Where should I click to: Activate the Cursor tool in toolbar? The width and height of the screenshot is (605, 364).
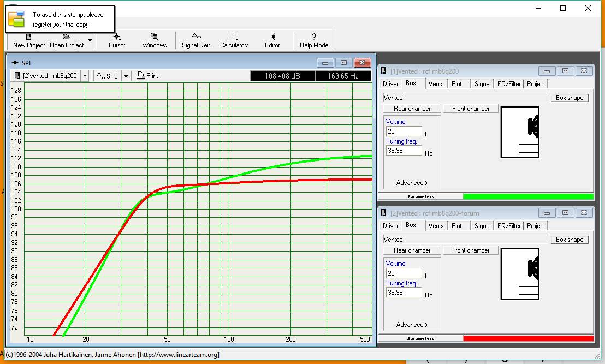117,37
